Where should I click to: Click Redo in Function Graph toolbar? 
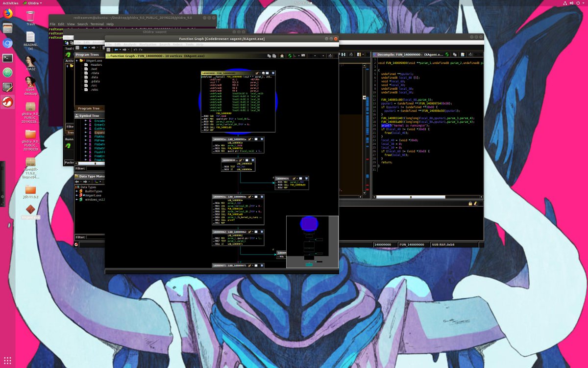click(x=140, y=50)
